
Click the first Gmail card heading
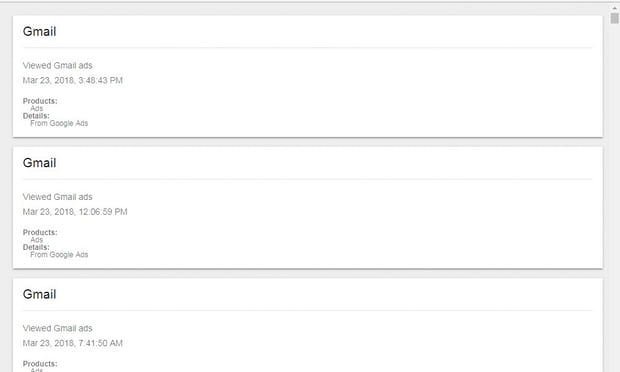(x=40, y=32)
